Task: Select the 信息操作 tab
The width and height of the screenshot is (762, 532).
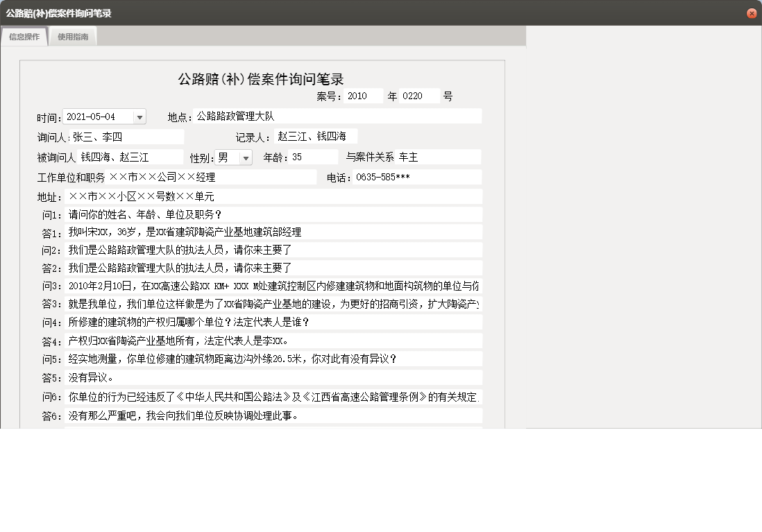Action: point(24,37)
